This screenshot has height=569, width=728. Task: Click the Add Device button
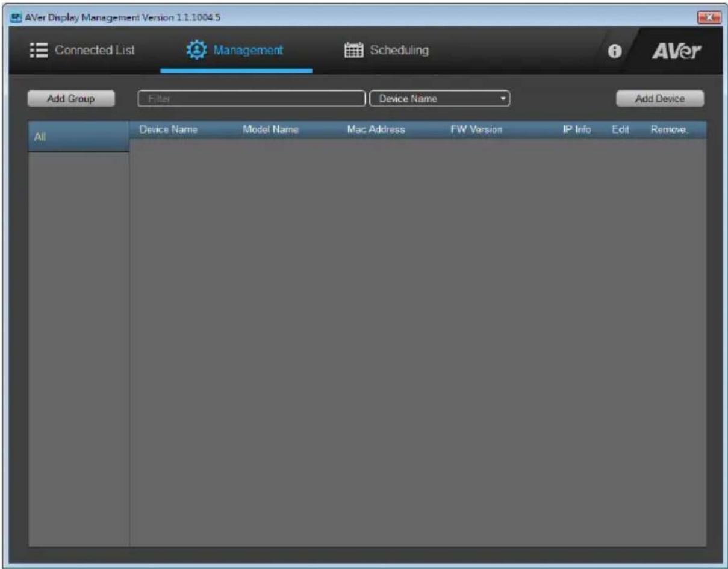[660, 99]
